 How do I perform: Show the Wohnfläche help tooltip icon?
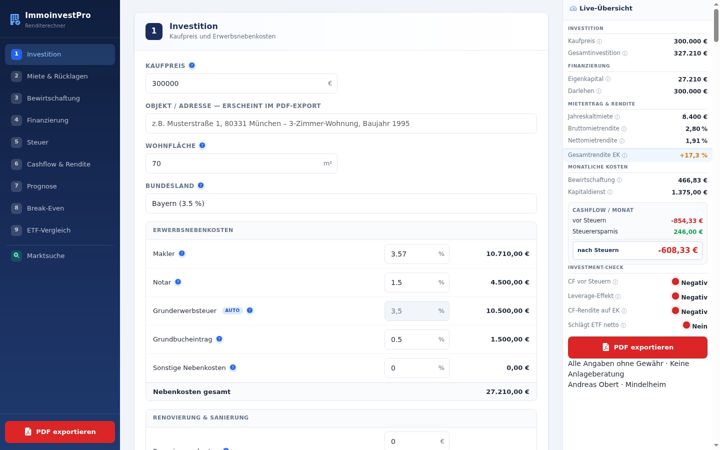(x=202, y=146)
